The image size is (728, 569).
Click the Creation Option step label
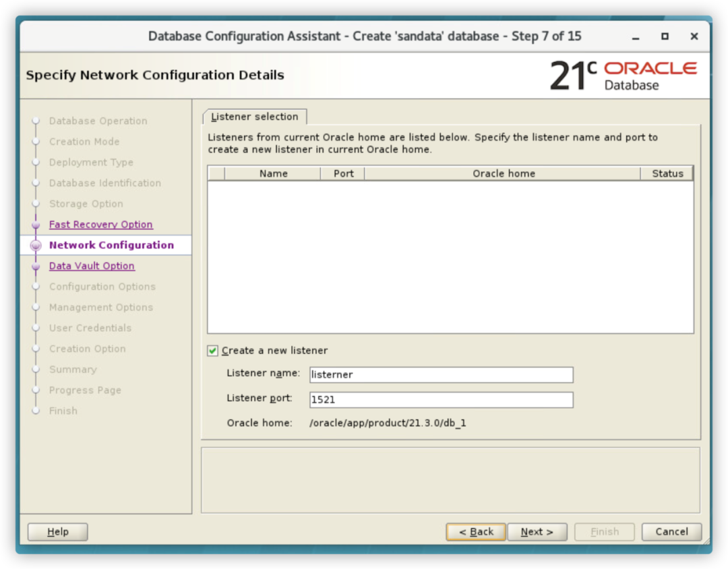click(87, 349)
